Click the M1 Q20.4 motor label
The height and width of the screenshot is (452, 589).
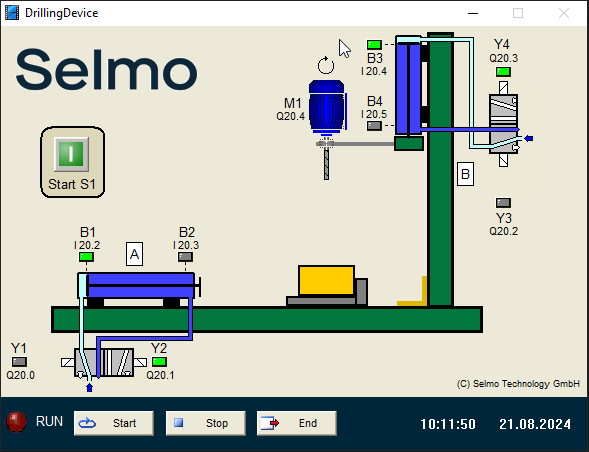[x=291, y=109]
